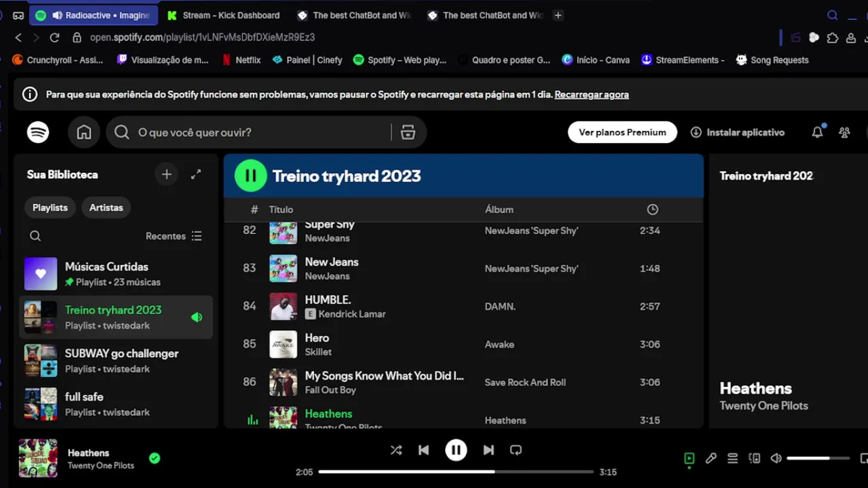
Task: Click the info icon in banner
Action: point(30,94)
